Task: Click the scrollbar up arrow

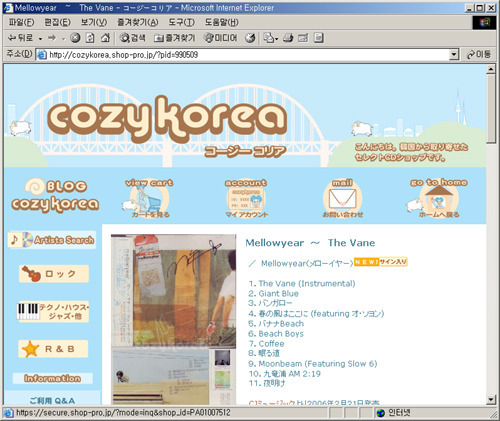Action: click(x=491, y=69)
